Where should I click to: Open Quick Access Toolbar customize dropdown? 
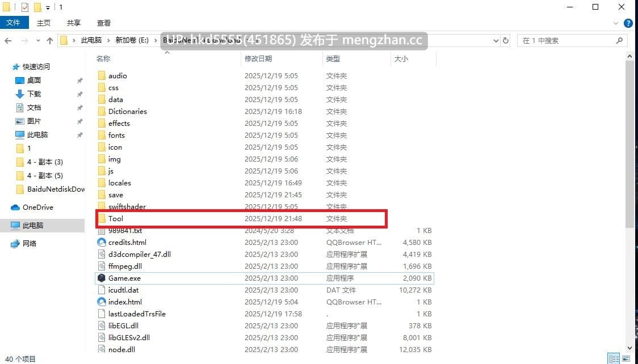pos(48,7)
